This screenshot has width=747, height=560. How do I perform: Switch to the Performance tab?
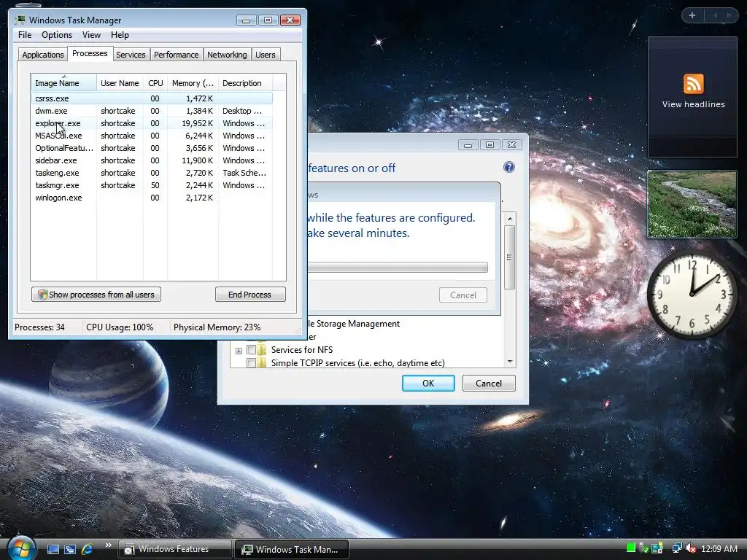pyautogui.click(x=176, y=54)
